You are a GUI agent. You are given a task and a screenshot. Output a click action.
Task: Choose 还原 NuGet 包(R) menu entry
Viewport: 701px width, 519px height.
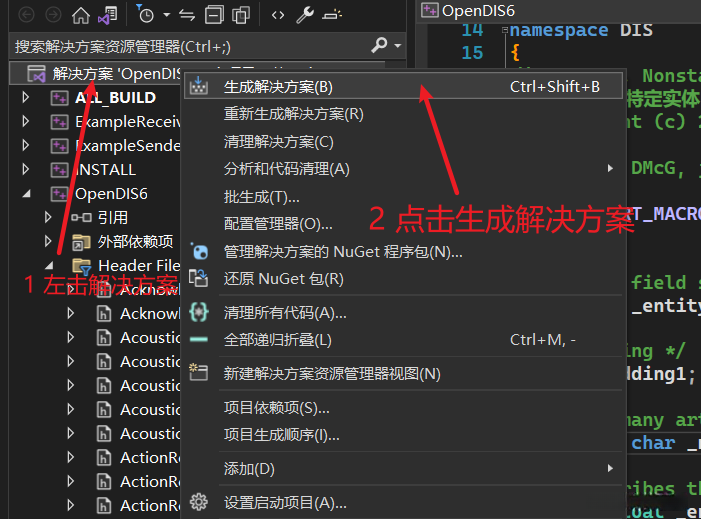point(403,279)
